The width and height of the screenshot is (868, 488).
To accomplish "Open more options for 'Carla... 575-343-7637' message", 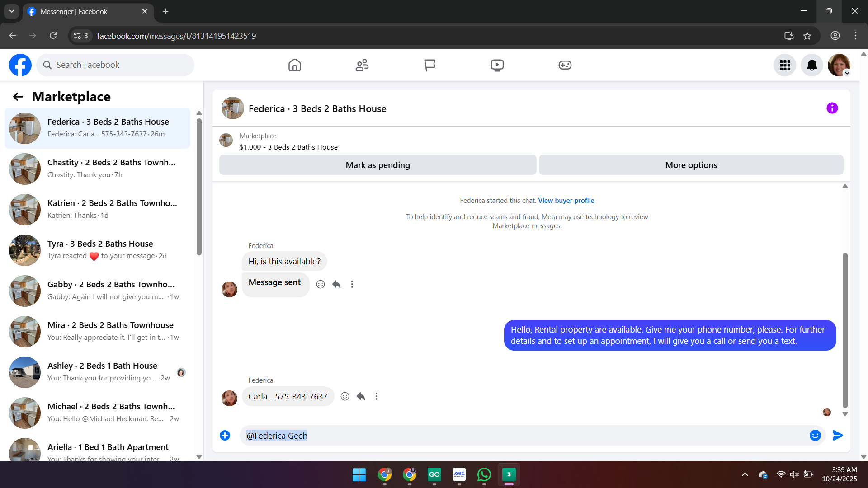I will (x=377, y=396).
